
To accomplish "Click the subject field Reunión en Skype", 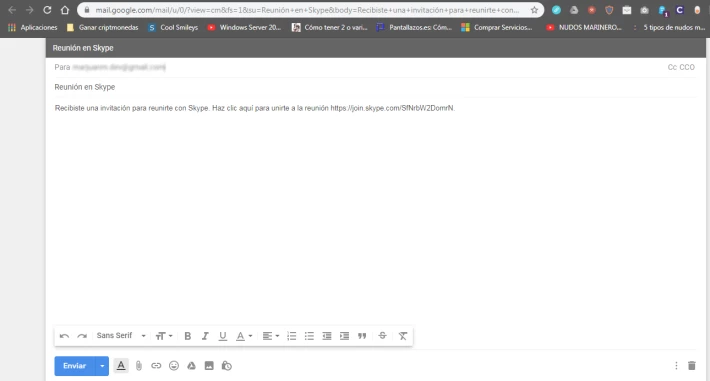I will pos(375,87).
